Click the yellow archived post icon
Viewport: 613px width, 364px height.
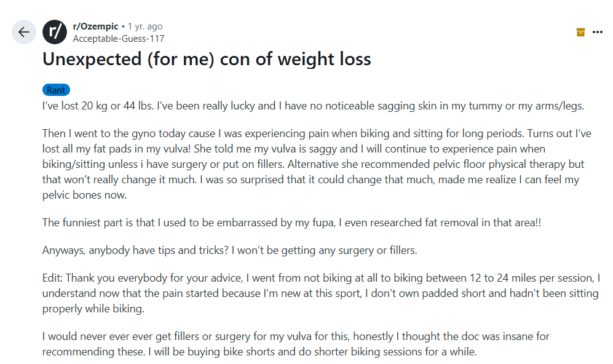[580, 32]
